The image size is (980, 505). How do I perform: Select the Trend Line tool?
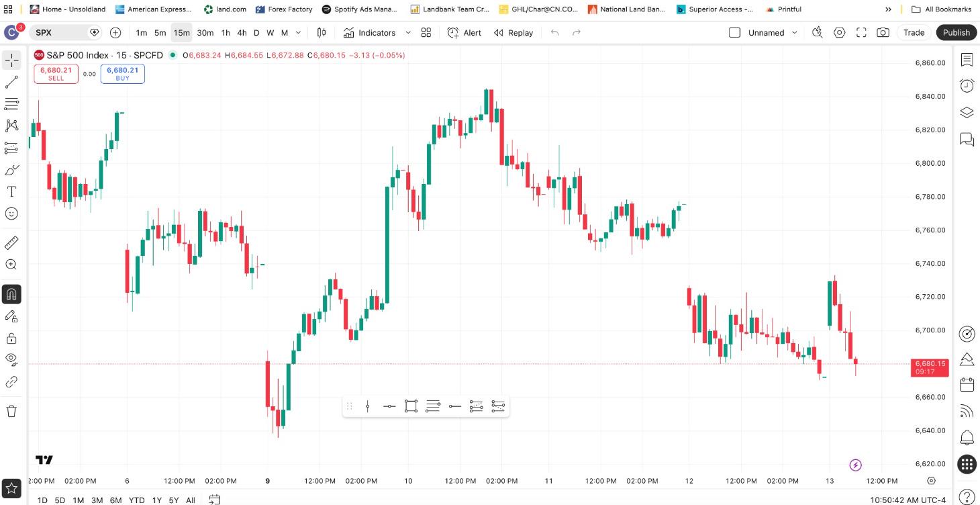(x=11, y=81)
